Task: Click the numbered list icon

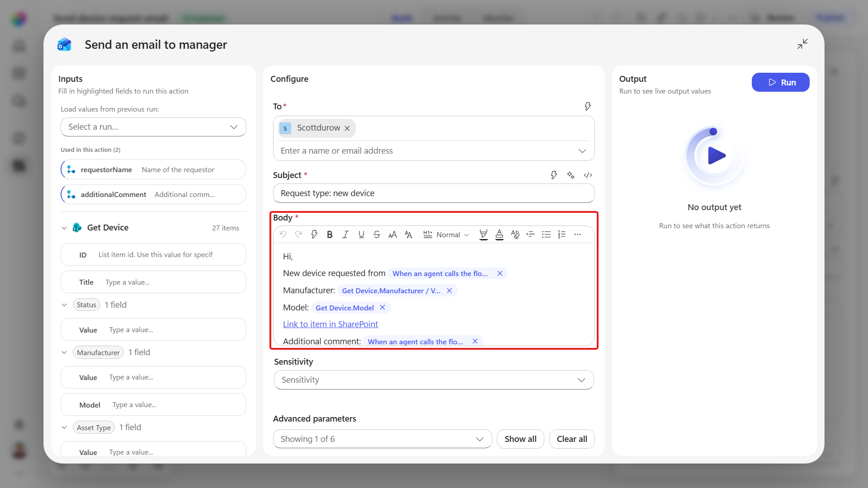Action: (562, 234)
